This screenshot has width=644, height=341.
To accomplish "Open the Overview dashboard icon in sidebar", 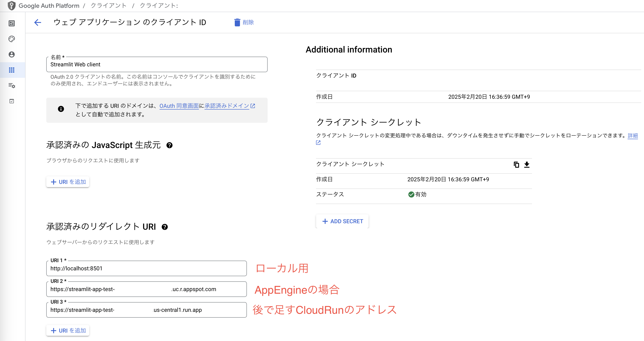I will 11,23.
